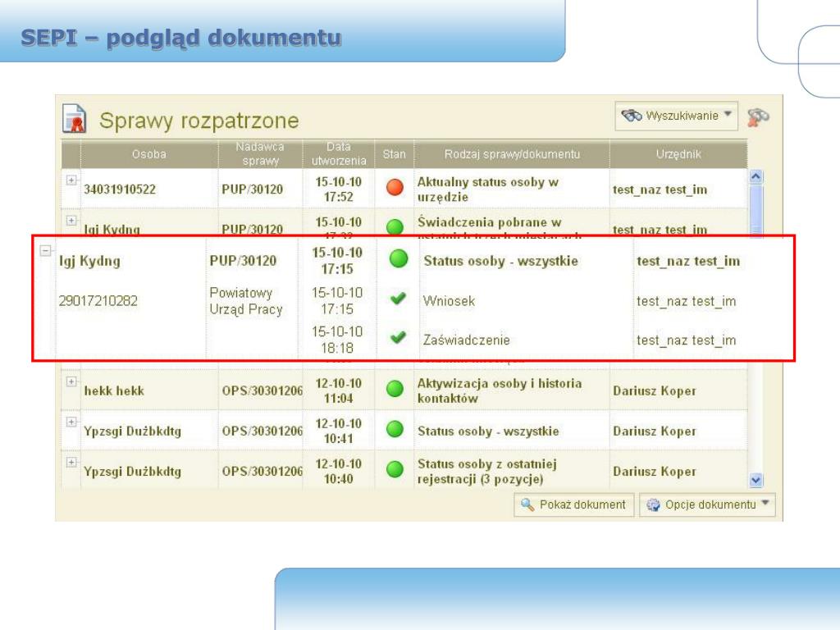Click the Nadawca sprawy column header
Screen dimensions: 840x630
(x=260, y=153)
